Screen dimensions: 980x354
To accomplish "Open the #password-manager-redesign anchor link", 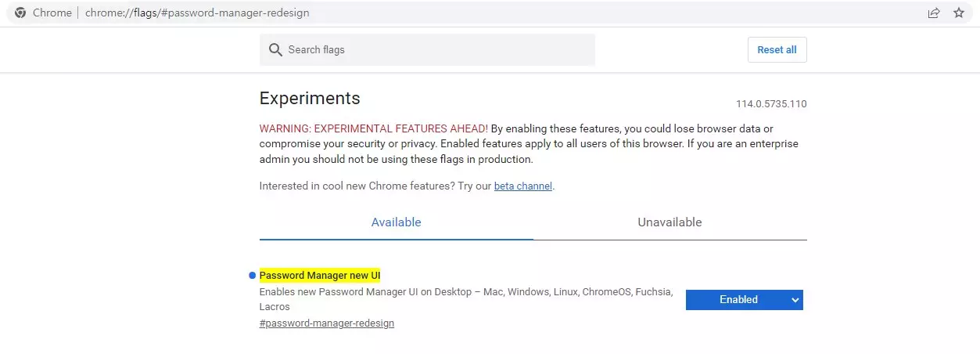I will pyautogui.click(x=327, y=323).
